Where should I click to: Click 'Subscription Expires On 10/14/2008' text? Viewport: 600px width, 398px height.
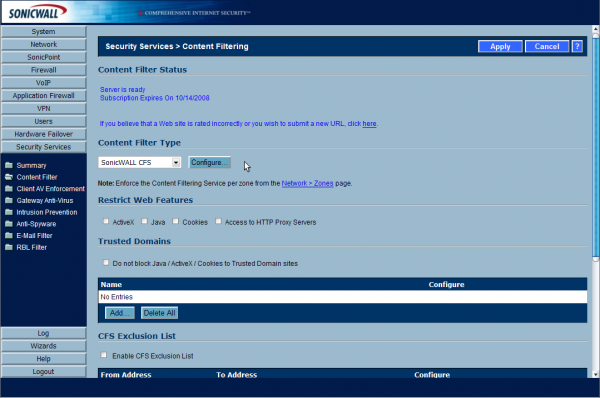(x=155, y=98)
